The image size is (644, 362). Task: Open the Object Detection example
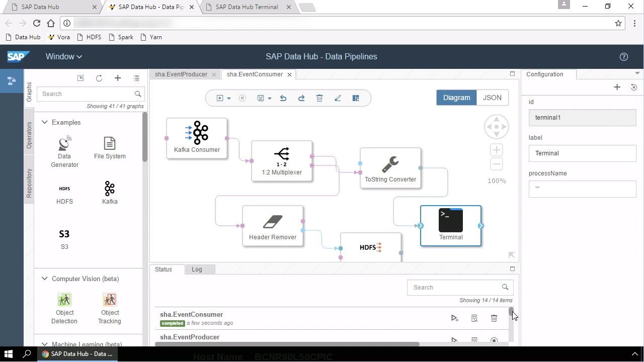(x=64, y=308)
